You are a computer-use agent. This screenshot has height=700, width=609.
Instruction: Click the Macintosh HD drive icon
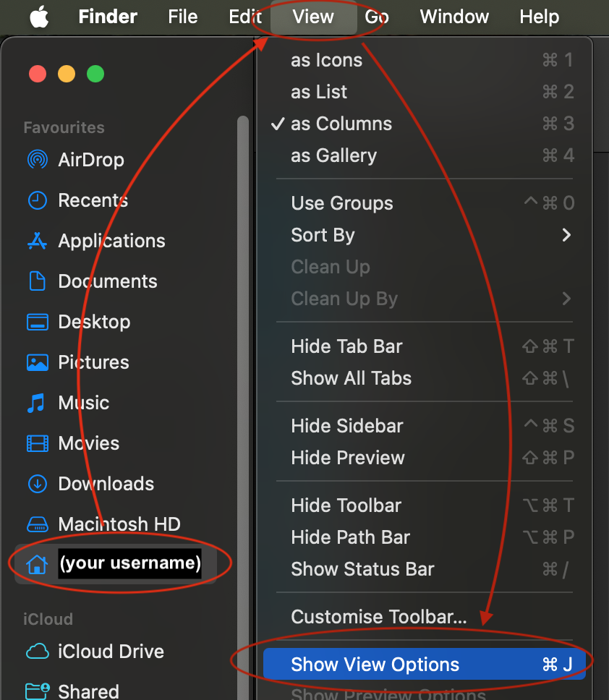click(38, 524)
